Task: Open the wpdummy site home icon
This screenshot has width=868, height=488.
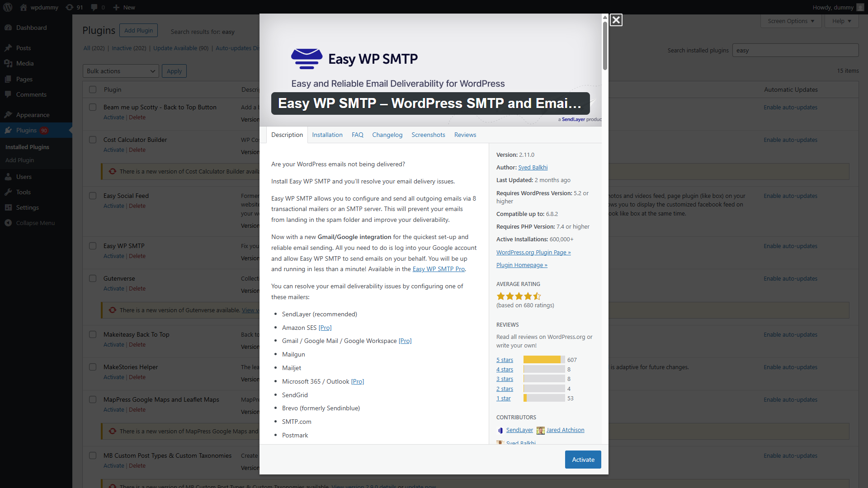Action: (x=24, y=7)
